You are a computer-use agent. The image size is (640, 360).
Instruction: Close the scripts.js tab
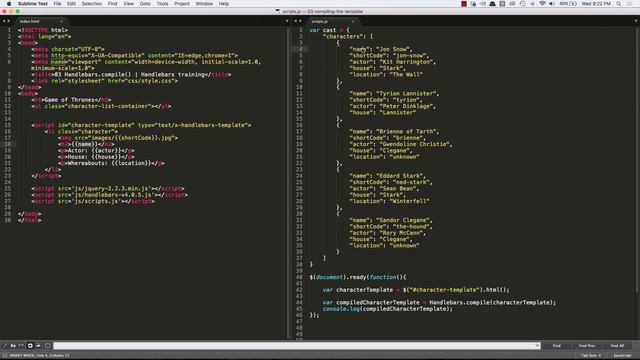click(353, 21)
